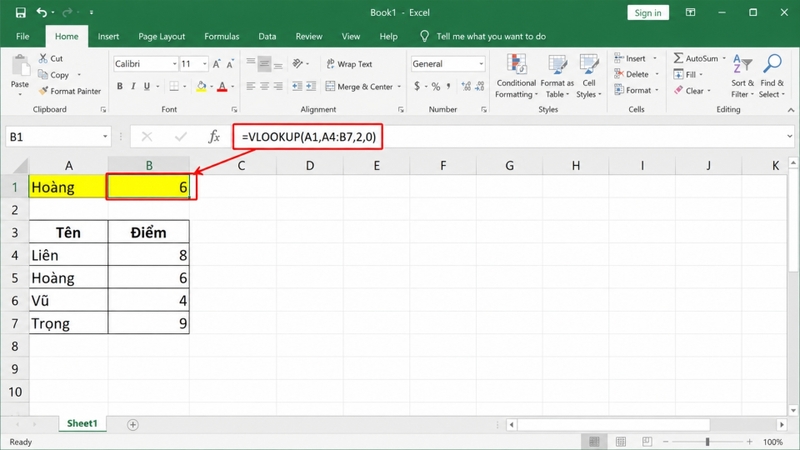Open the Orientation text-angle tool
800x450 pixels.
tap(298, 64)
